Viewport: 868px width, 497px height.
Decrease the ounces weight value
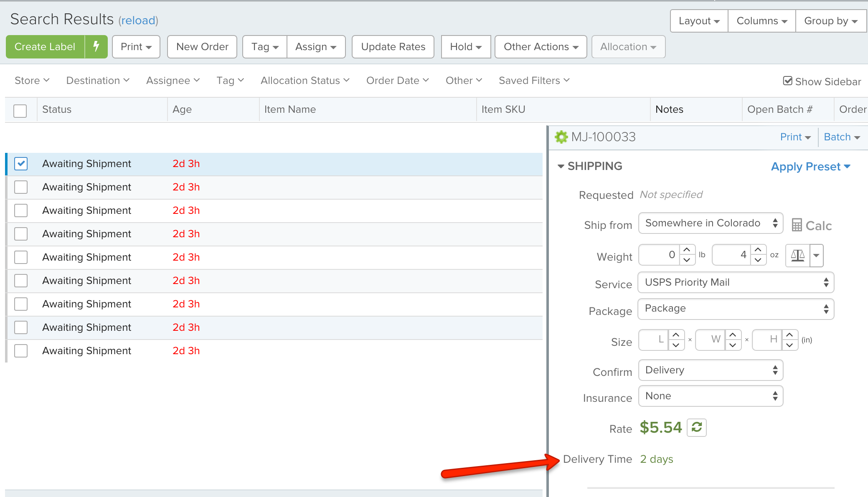tap(758, 260)
